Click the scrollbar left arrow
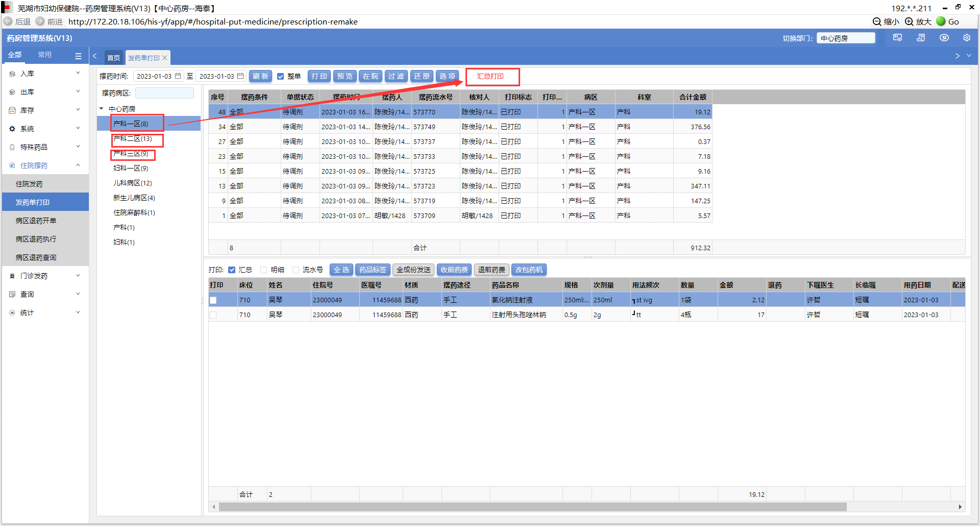The width and height of the screenshot is (980, 526). (214, 507)
